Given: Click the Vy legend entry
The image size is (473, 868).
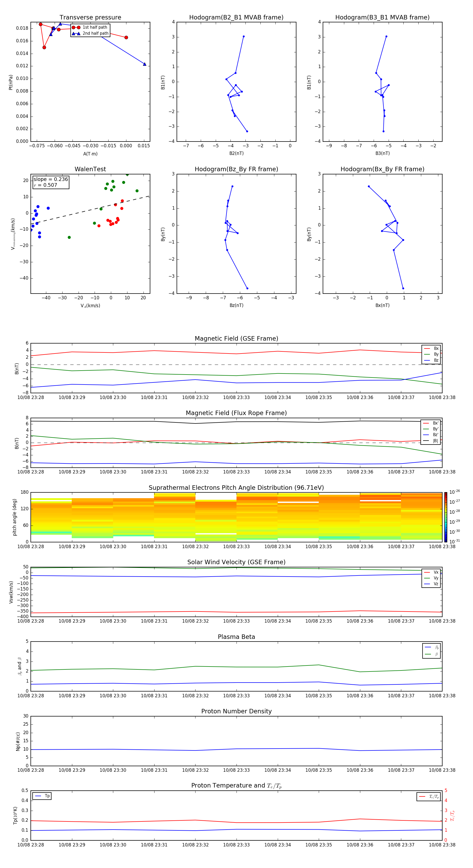Looking at the screenshot, I should click(x=431, y=578).
